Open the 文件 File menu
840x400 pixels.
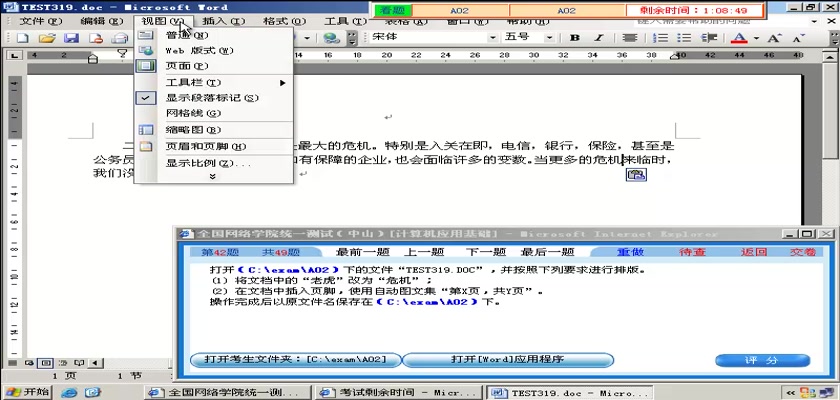point(41,21)
